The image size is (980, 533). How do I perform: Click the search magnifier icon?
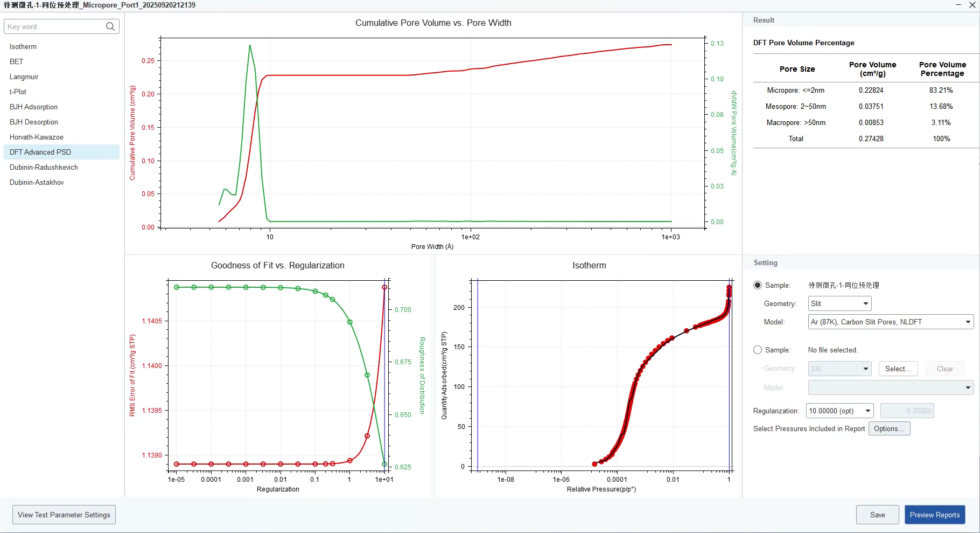click(110, 26)
